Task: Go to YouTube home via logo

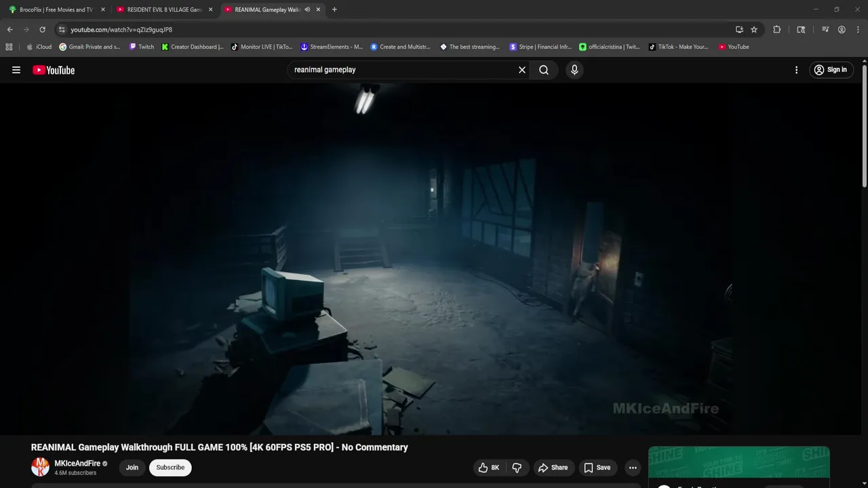Action: [54, 70]
